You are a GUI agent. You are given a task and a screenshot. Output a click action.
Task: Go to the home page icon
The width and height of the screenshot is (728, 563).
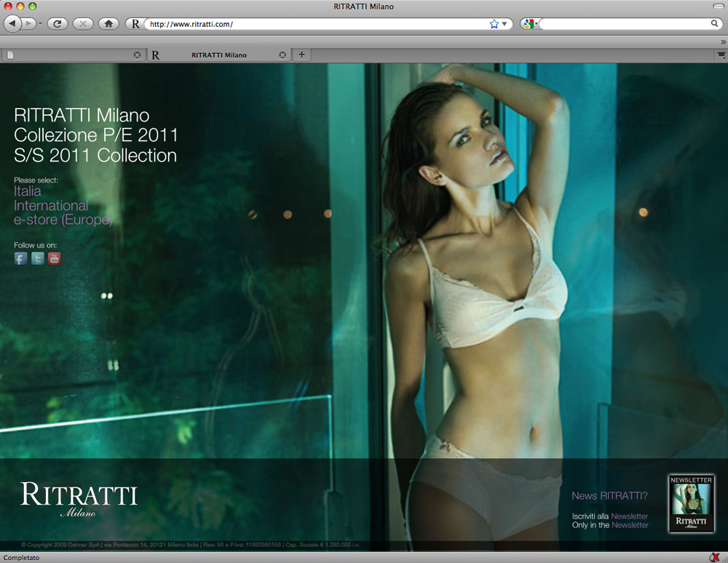tap(108, 24)
